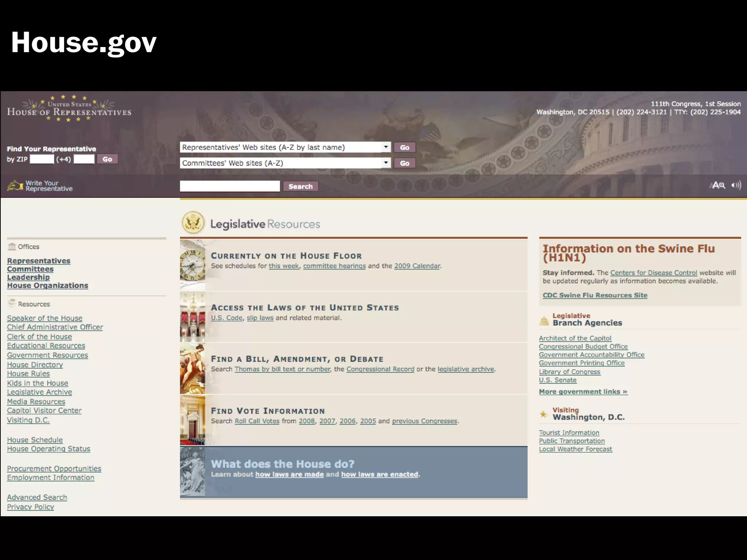Click the Resources section icon
Screen dimensions: 747x560
[12, 303]
